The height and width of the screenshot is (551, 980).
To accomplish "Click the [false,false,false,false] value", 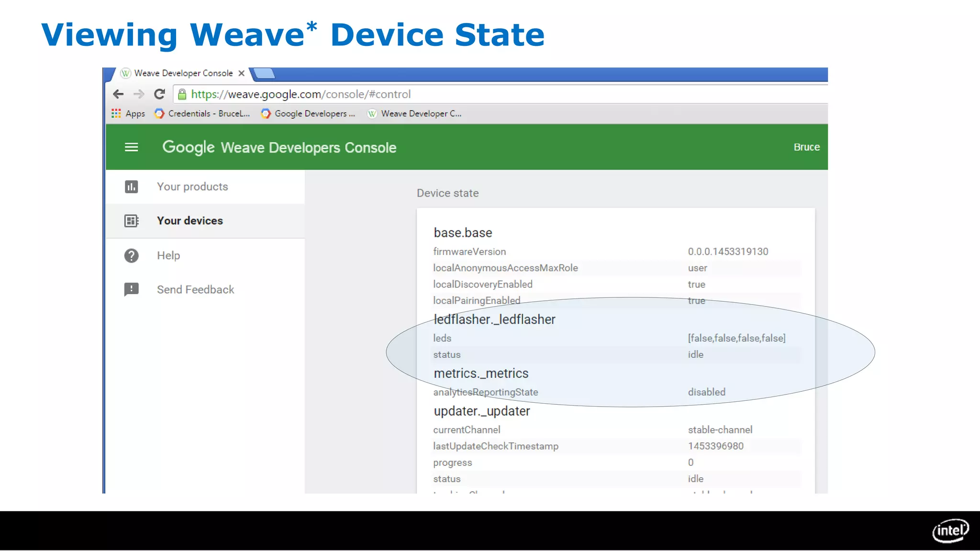I will 737,338.
